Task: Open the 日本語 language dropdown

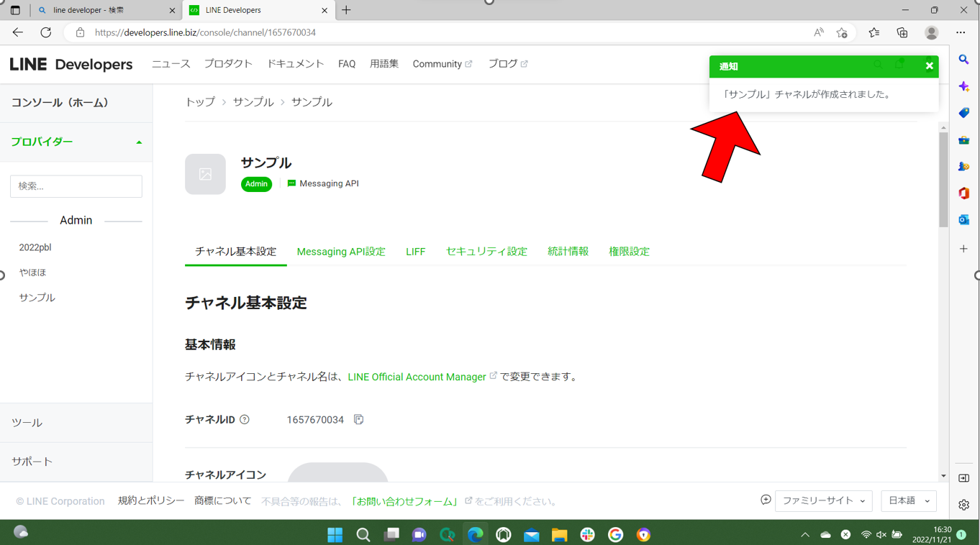Action: (909, 501)
